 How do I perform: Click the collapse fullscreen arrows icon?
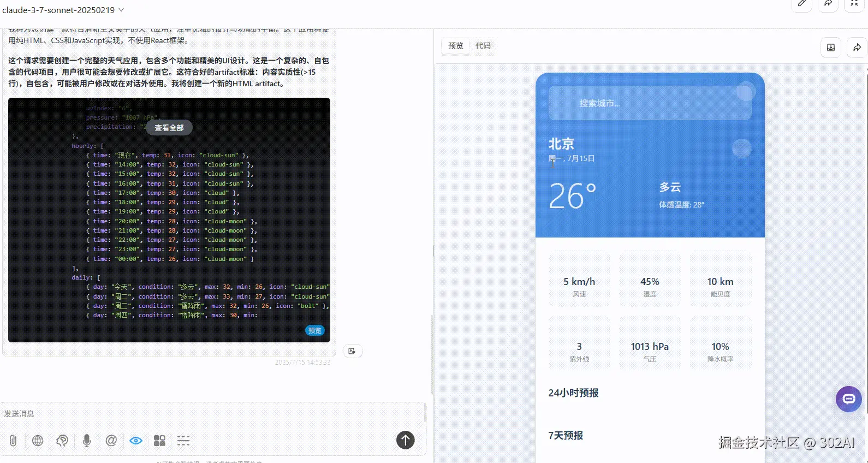point(854,3)
